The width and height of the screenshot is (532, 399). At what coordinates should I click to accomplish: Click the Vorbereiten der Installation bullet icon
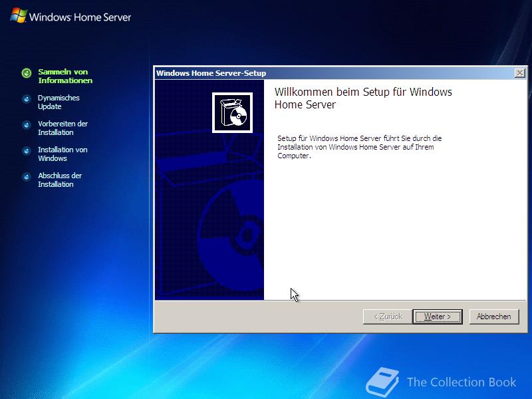27,125
